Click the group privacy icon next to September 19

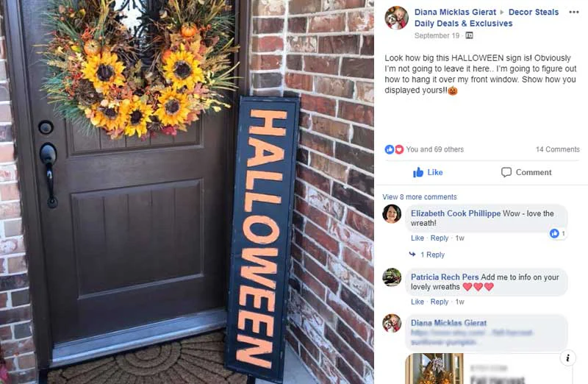pyautogui.click(x=469, y=35)
